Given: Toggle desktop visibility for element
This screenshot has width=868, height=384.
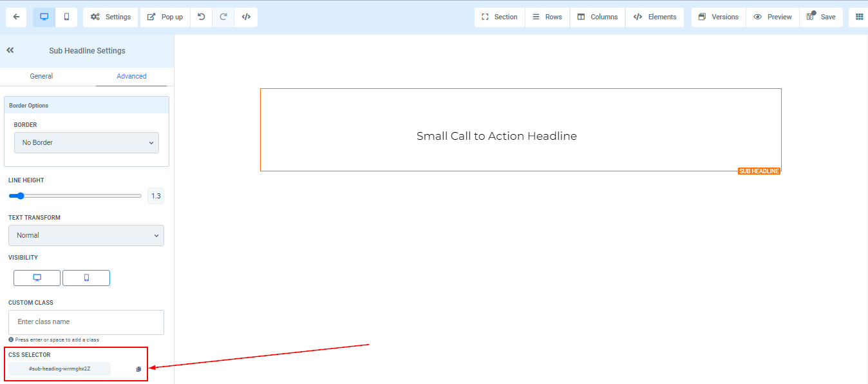Looking at the screenshot, I should coord(37,278).
